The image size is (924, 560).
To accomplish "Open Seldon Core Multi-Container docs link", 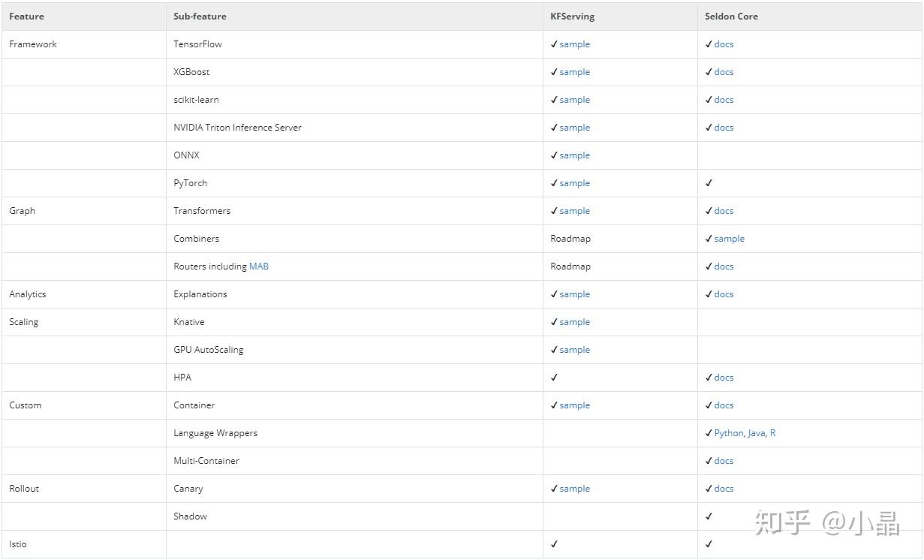I will click(x=724, y=461).
